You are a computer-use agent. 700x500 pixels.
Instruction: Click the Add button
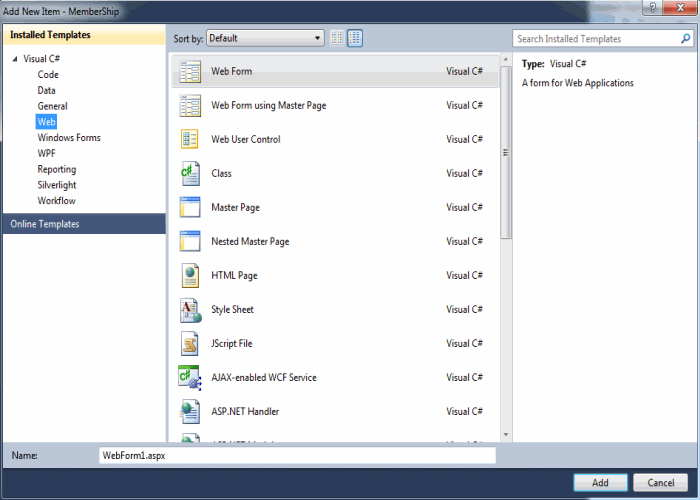click(x=600, y=483)
